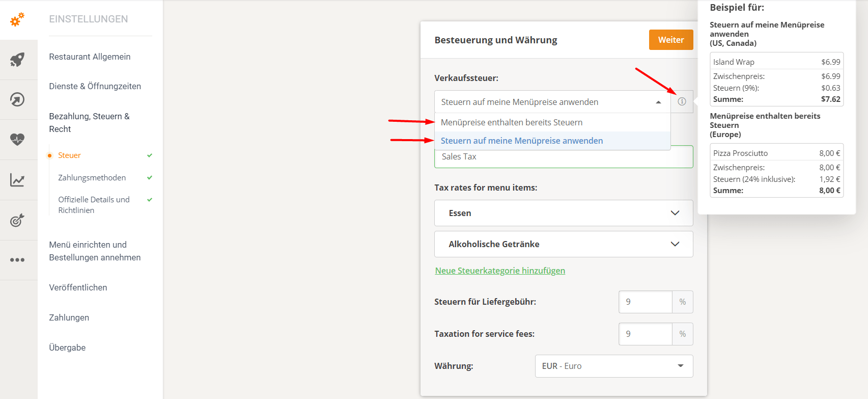Select 'Offizielle Details und Richtlinien' sub-item
The width and height of the screenshot is (868, 399).
(x=94, y=205)
